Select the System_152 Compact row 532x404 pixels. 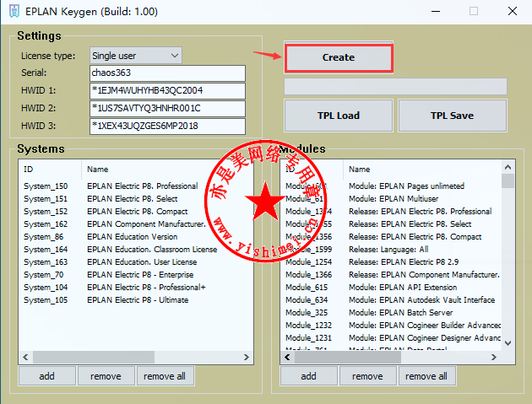pyautogui.click(x=136, y=212)
